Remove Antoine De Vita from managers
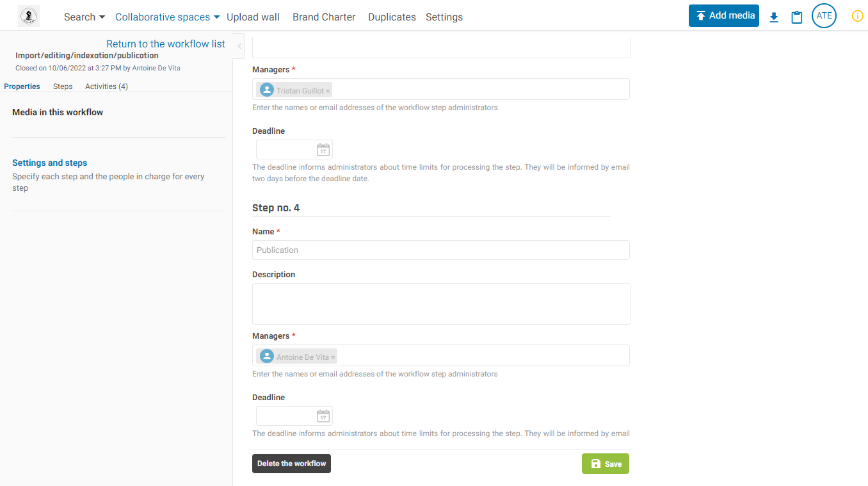 pyautogui.click(x=333, y=357)
